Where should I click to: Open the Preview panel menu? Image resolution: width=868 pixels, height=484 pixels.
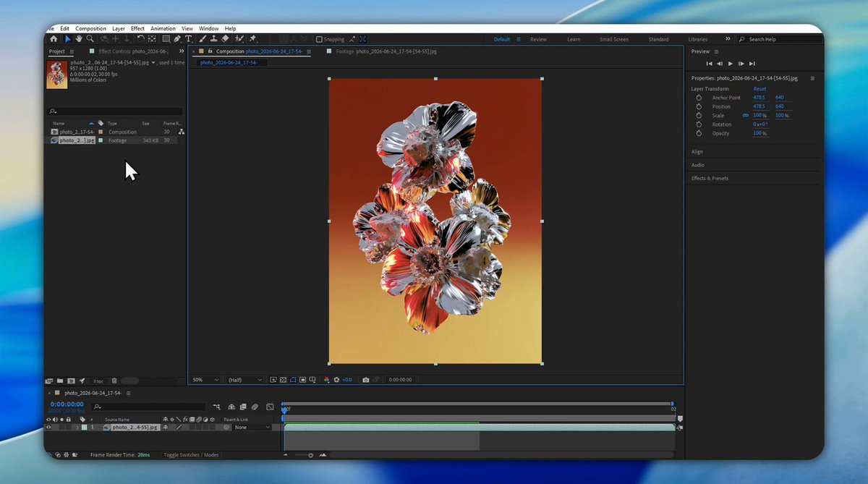pos(716,51)
